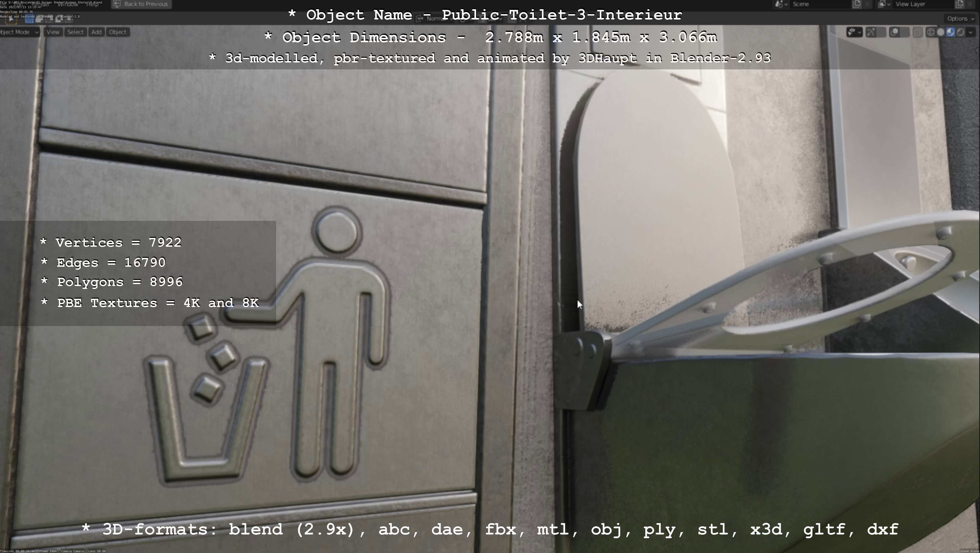Click the 'Vertices = 7922' text

(x=111, y=243)
